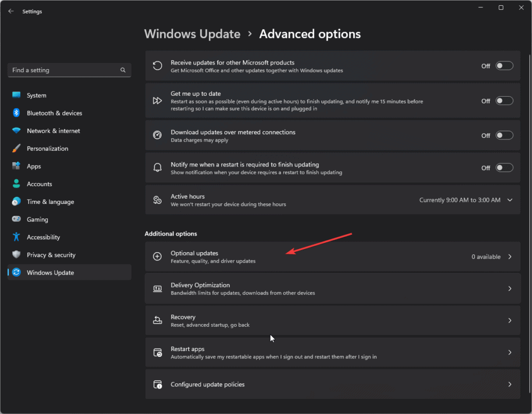Open Time & language label in sidebar
Screen dimensions: 532x414
pos(50,202)
